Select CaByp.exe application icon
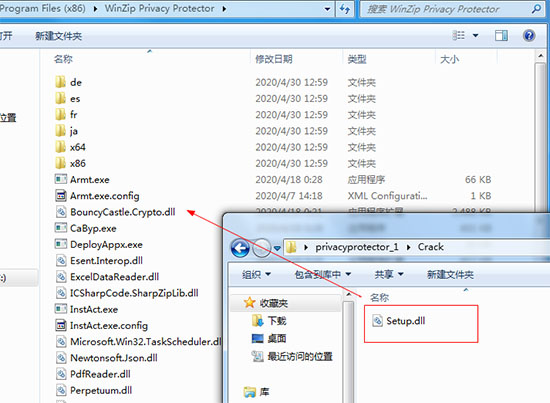The width and height of the screenshot is (550, 403). click(x=61, y=228)
